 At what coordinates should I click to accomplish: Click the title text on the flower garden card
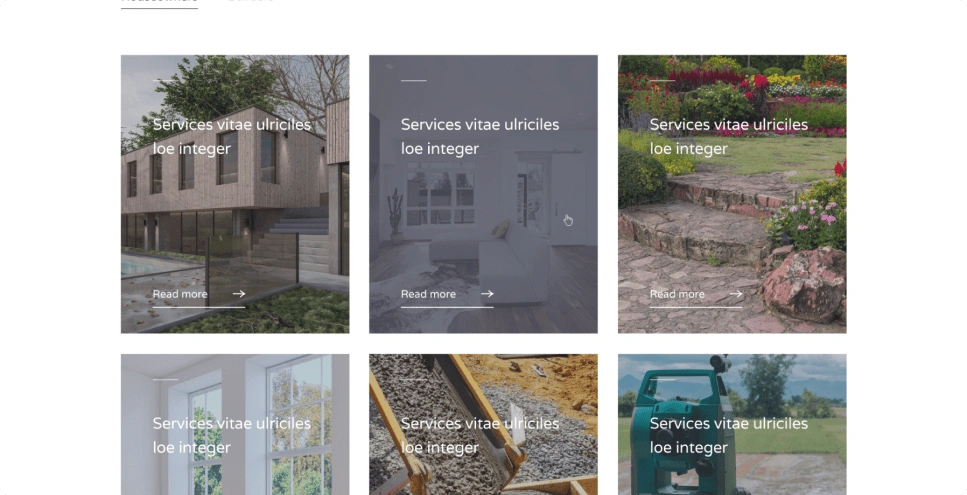(728, 136)
